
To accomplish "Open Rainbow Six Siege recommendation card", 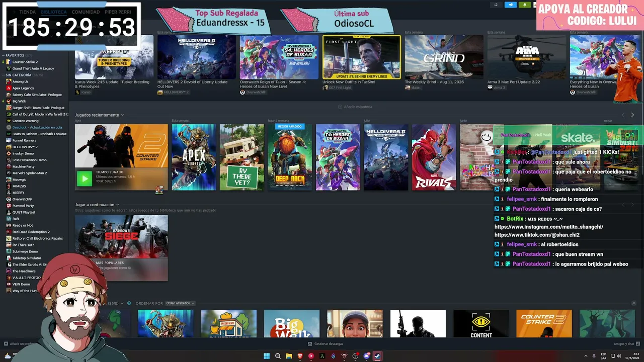I will (121, 248).
